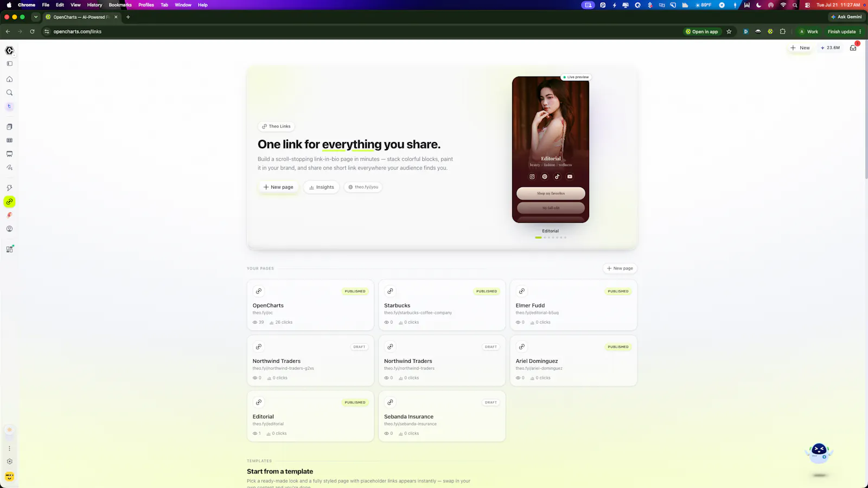Open the Editorial page card
This screenshot has width=868, height=488.
(x=310, y=416)
